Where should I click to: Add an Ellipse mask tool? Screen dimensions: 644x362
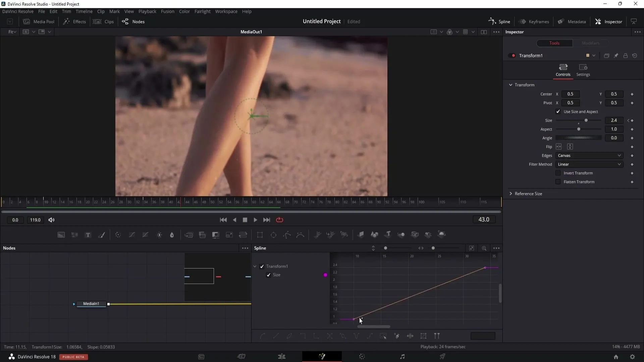273,235
